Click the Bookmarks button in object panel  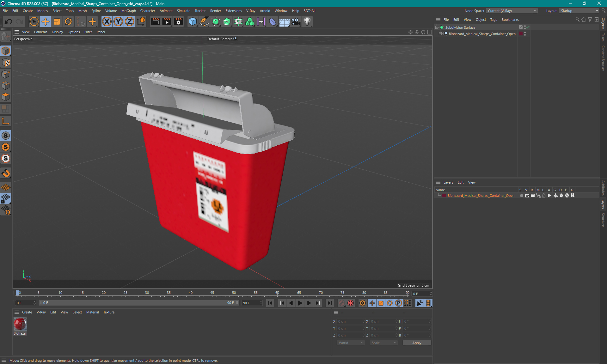[510, 19]
